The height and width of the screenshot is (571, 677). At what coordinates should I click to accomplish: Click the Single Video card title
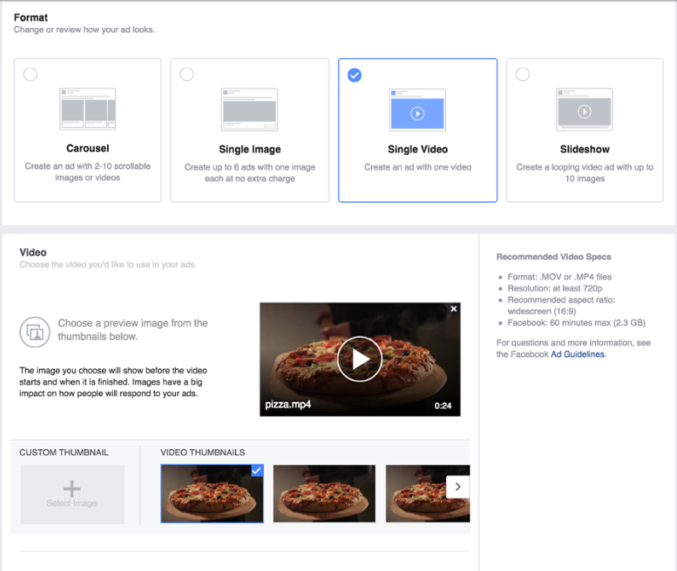point(418,149)
